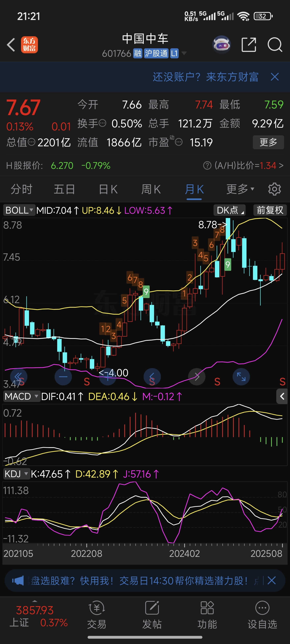Viewport: 290px width, 644px height.
Task: Tap the megaphone announcement icon
Action: point(18,580)
